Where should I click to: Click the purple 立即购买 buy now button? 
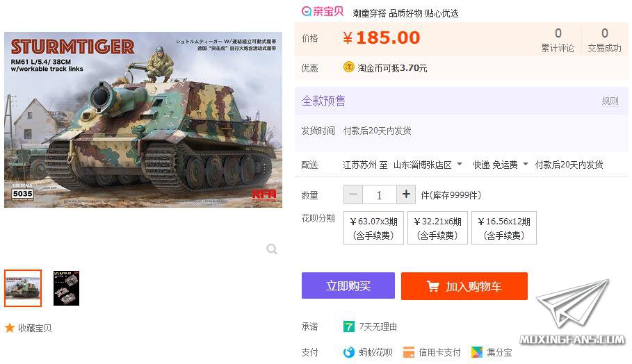click(x=348, y=286)
